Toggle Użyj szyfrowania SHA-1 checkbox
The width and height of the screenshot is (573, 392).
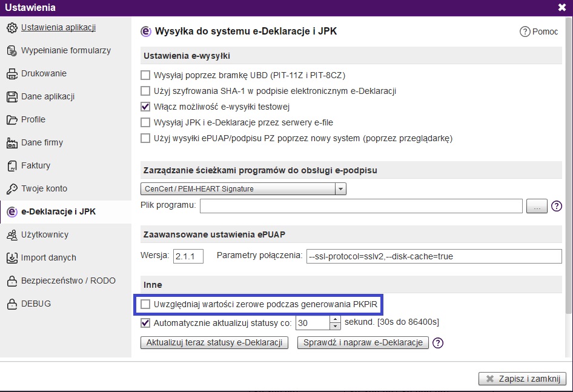tap(145, 91)
